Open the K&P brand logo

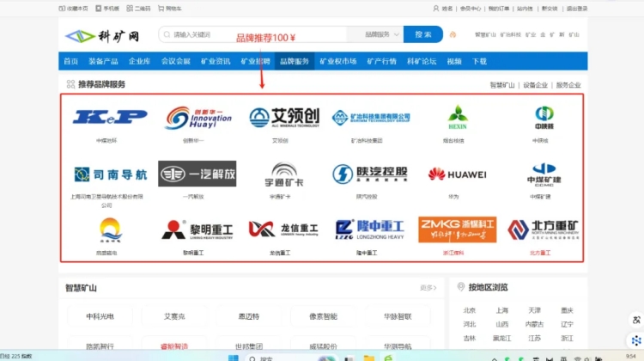pyautogui.click(x=110, y=117)
